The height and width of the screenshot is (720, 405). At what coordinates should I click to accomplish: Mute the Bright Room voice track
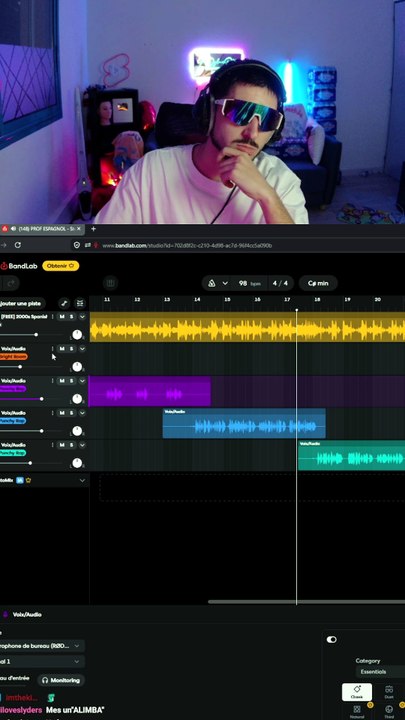pos(62,349)
